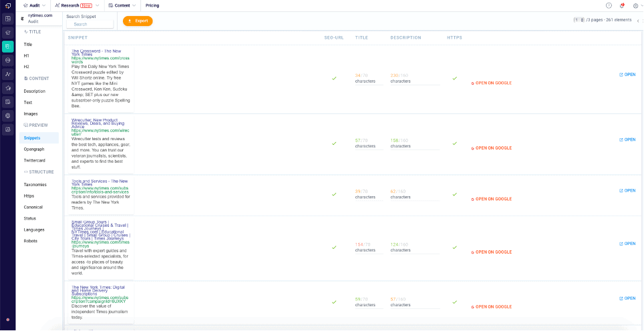Click the DESCRIPTION column header
Viewport: 644px width, 331px height.
tap(406, 38)
